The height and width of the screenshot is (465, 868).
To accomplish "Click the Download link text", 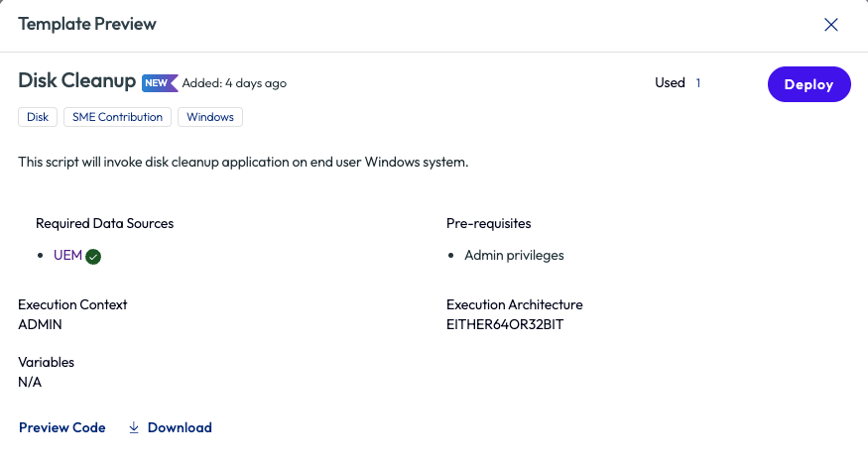I will (180, 427).
